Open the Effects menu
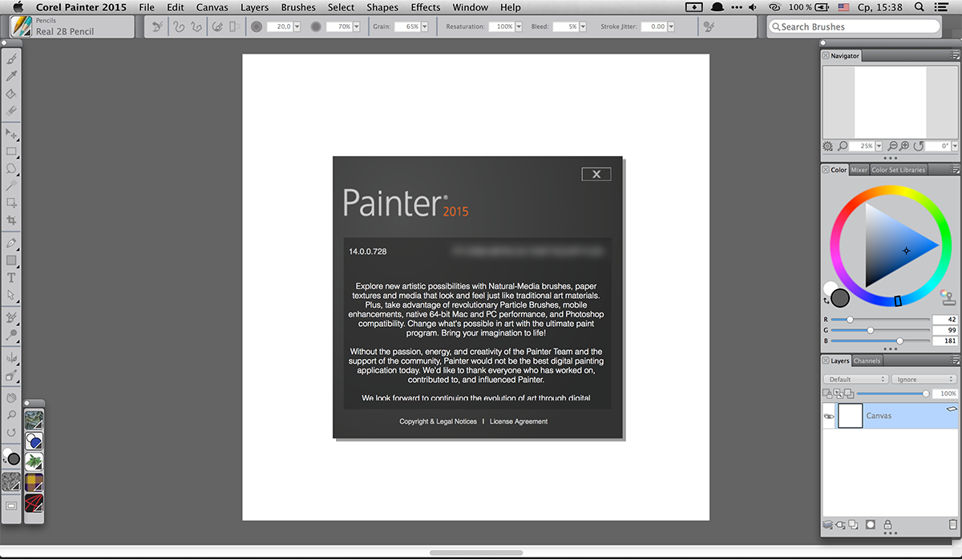Viewport: 962px width, 560px height. click(426, 7)
